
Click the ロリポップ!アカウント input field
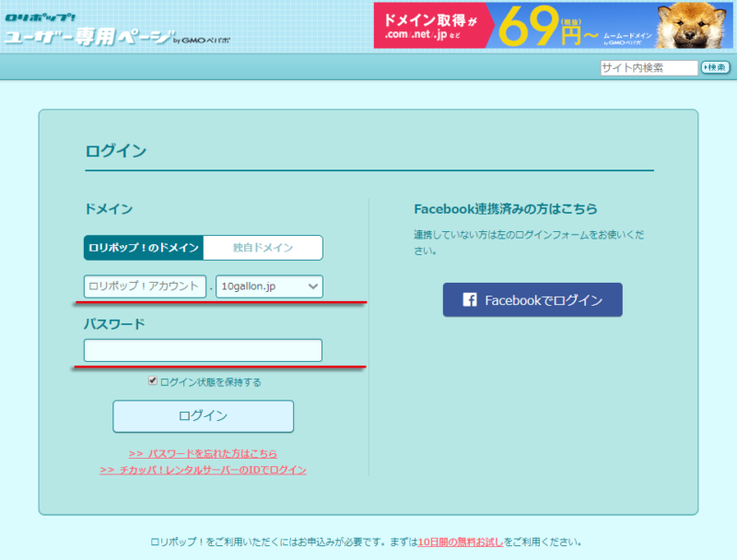144,286
